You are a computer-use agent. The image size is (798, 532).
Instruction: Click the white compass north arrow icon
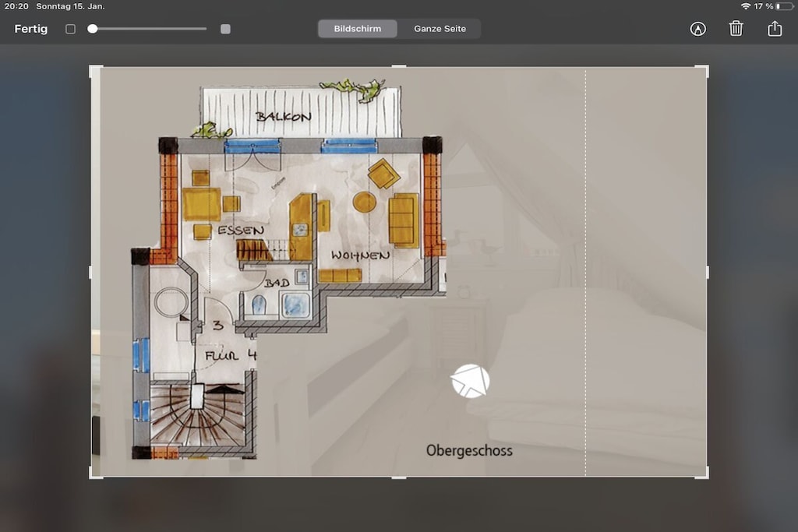(470, 381)
